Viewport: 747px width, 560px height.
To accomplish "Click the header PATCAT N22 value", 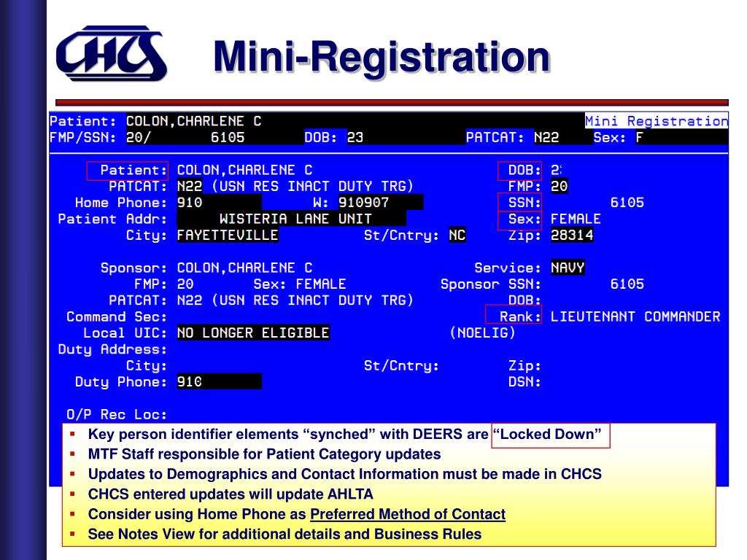I will click(546, 138).
